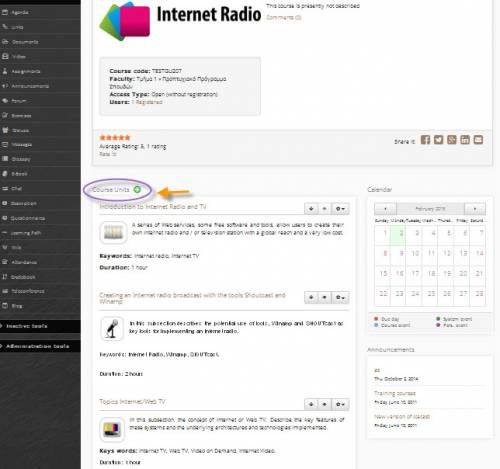
Task: Go to next month in the calendar
Action: click(475, 209)
